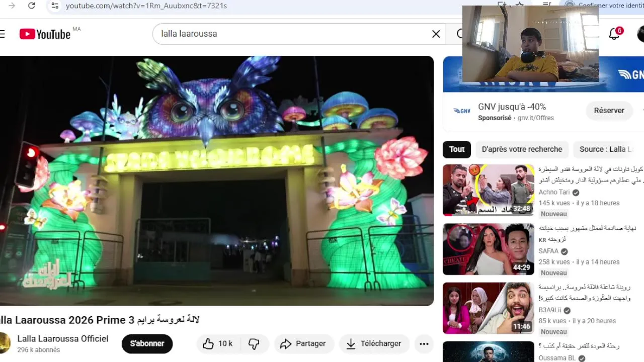Click Partager to share the video
The image size is (644, 362).
[303, 344]
